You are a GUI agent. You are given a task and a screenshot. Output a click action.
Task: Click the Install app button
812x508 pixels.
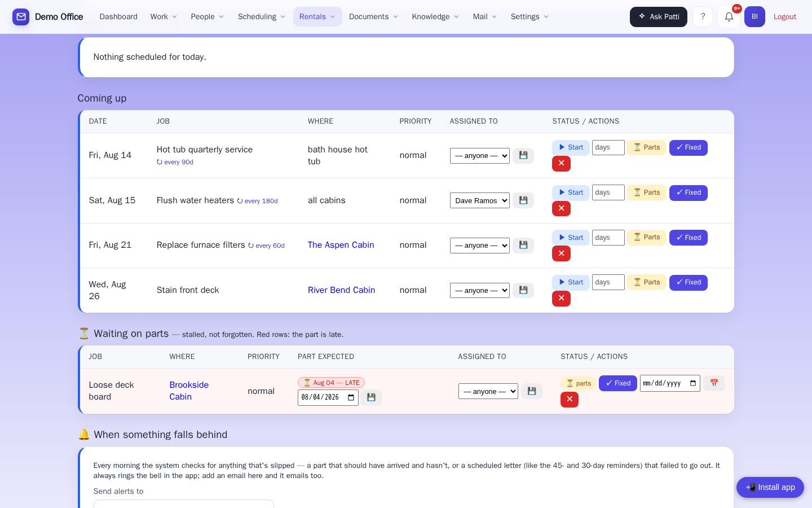770,487
